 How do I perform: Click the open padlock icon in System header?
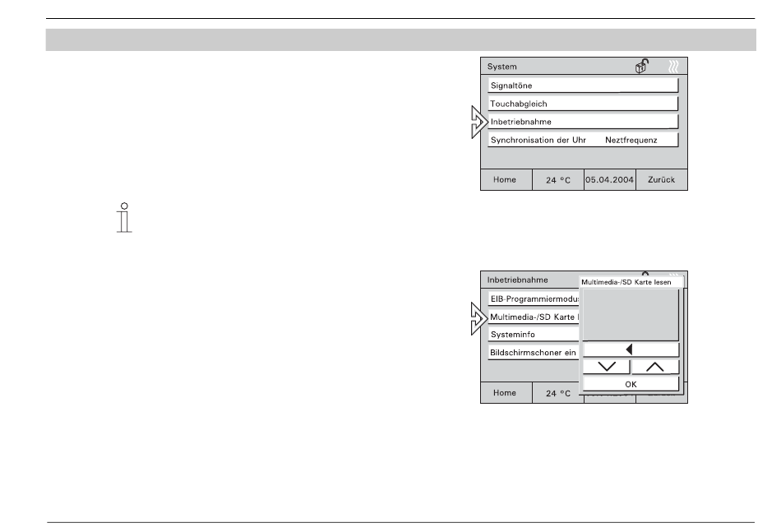coord(642,67)
